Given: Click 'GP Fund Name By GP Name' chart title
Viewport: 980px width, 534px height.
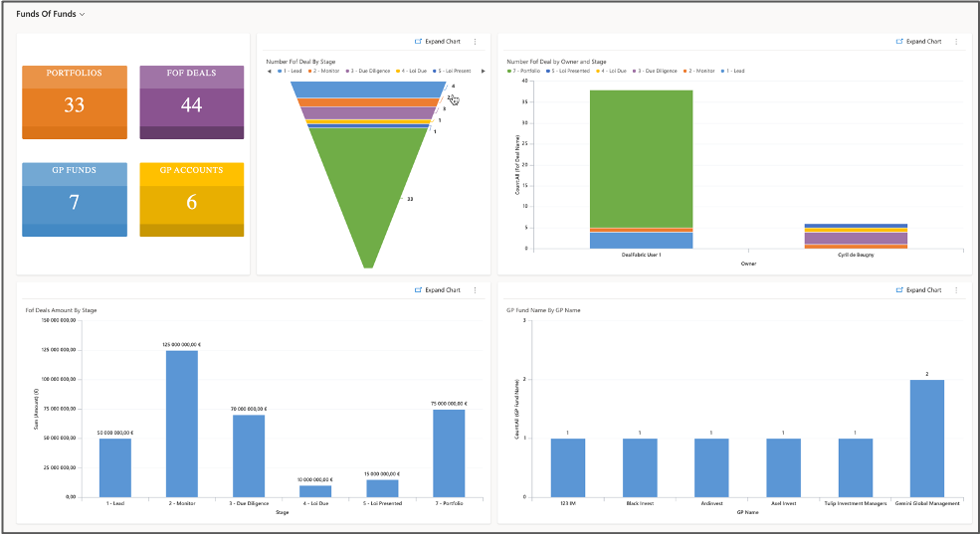Looking at the screenshot, I should pyautogui.click(x=543, y=310).
